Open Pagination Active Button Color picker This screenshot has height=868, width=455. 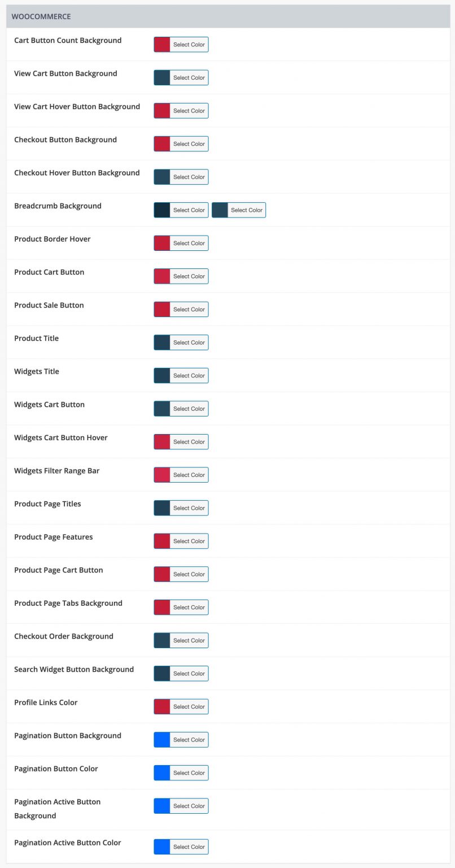point(181,847)
